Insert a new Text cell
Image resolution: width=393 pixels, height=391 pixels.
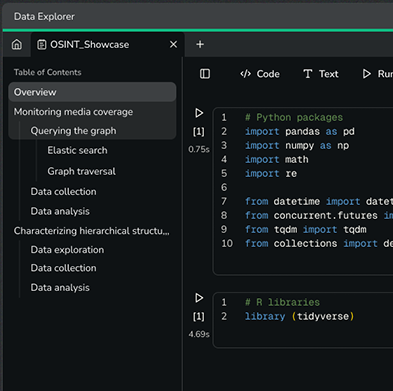tap(321, 74)
